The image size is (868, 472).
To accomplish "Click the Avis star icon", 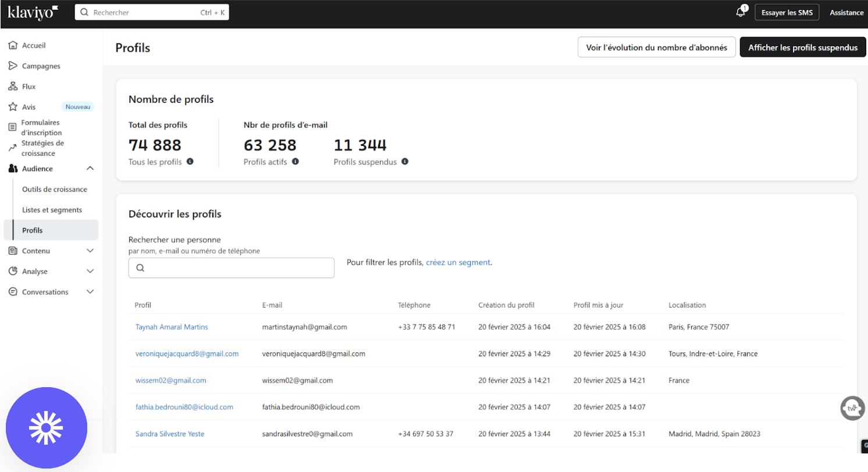I will (x=13, y=107).
